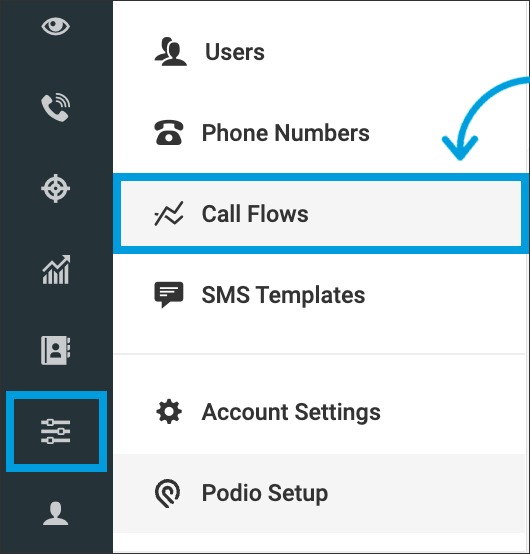Open Phone Numbers menu entry
530x554 pixels.
(x=320, y=133)
